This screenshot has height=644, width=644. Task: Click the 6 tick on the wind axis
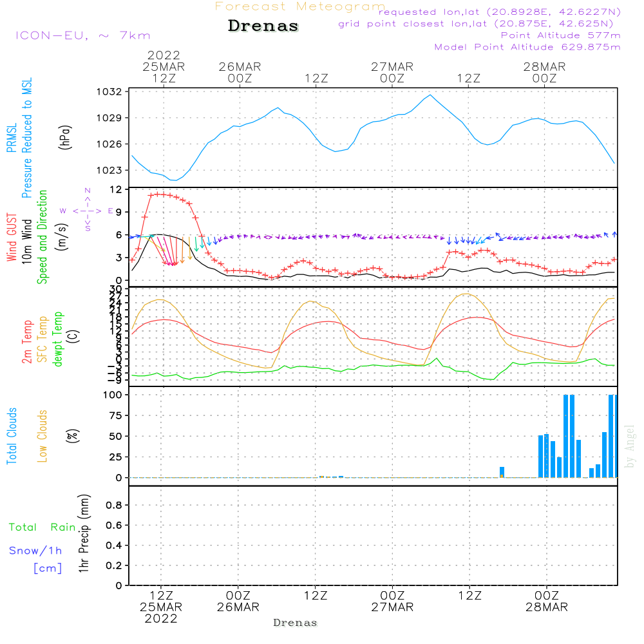tap(119, 235)
